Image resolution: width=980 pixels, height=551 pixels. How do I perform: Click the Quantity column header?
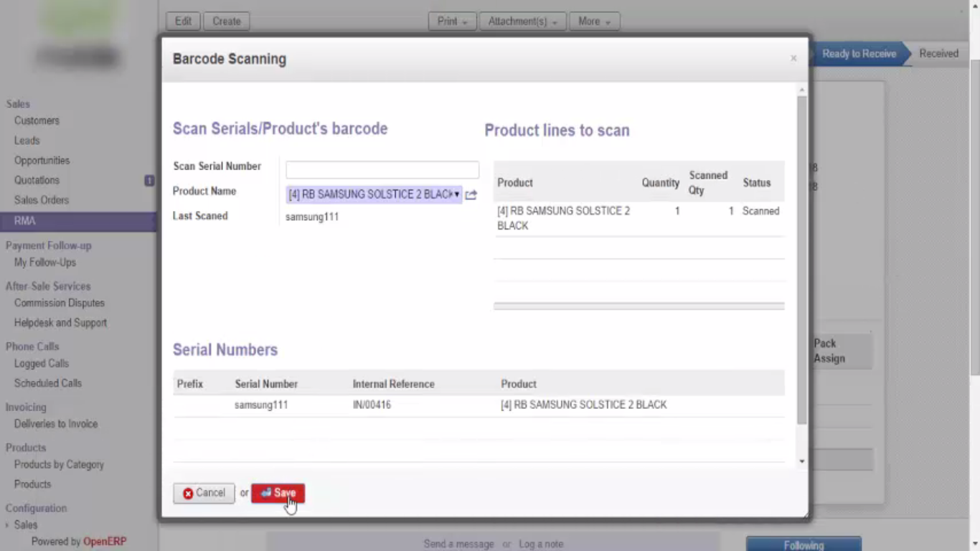coord(660,182)
